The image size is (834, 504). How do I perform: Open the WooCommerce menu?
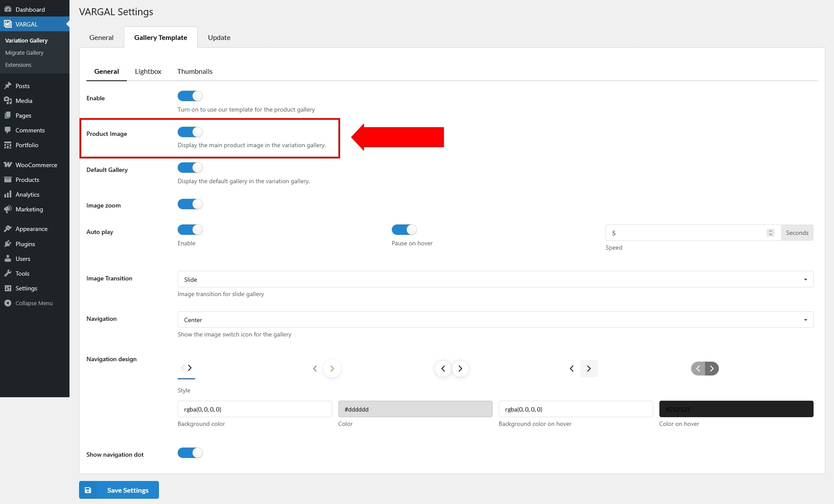click(35, 165)
